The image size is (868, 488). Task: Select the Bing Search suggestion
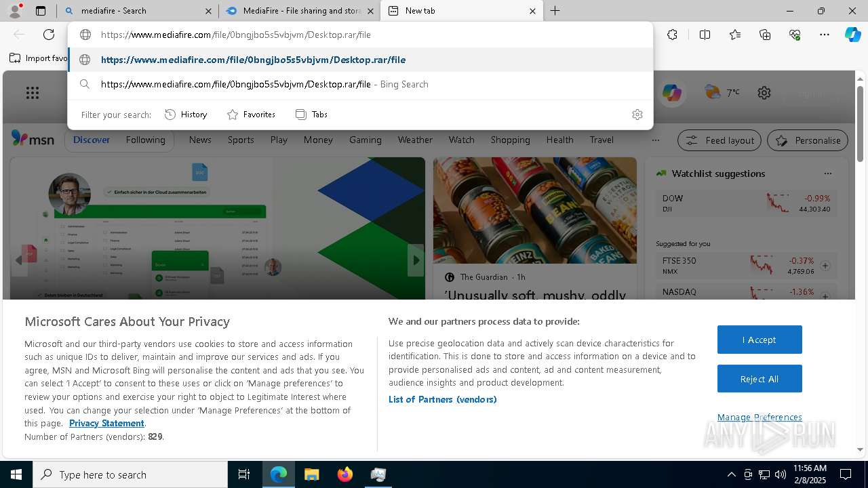click(360, 84)
